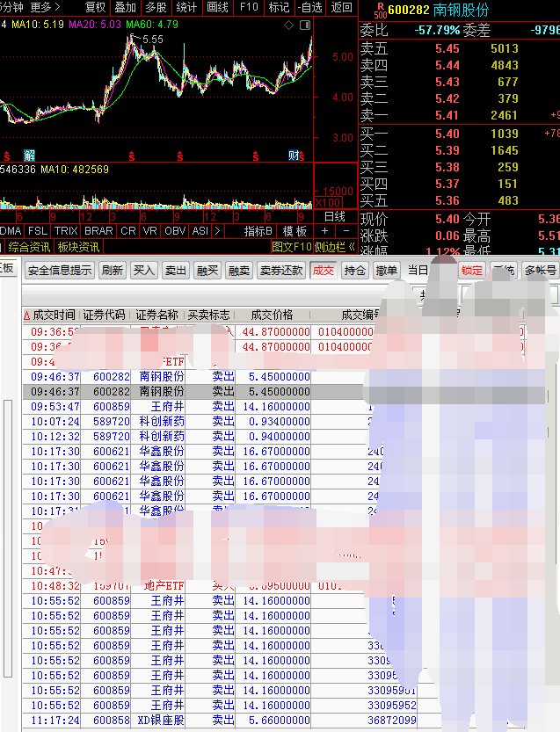This screenshot has width=560, height=732.
Task: Select the 日线 period label
Action: click(x=335, y=216)
